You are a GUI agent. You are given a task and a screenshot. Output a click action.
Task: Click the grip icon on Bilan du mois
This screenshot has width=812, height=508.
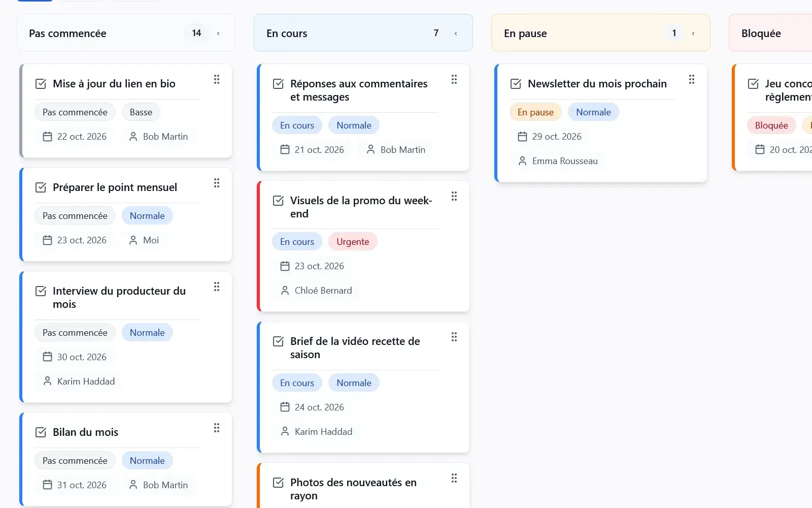pyautogui.click(x=217, y=428)
